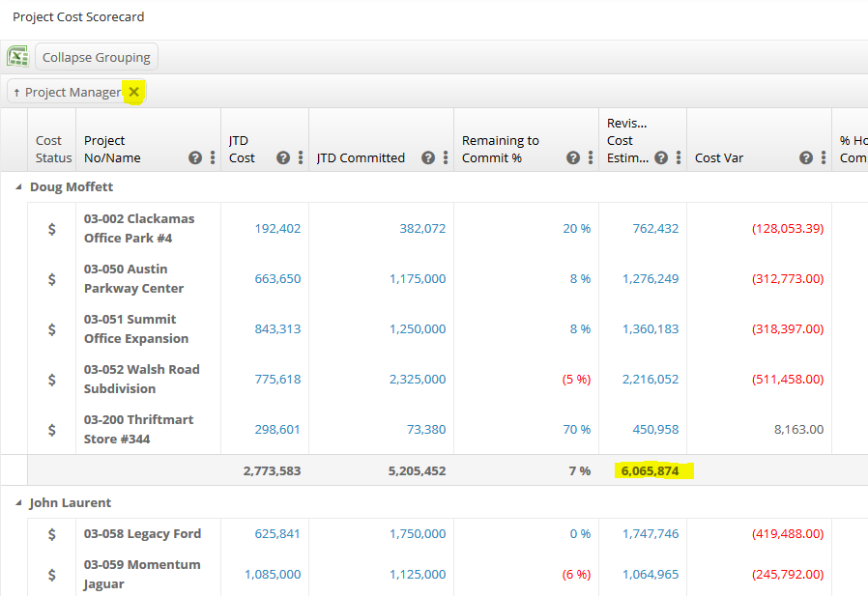This screenshot has height=596, width=868.
Task: Click negative Remaining to Commit (5 %)
Action: (x=576, y=379)
